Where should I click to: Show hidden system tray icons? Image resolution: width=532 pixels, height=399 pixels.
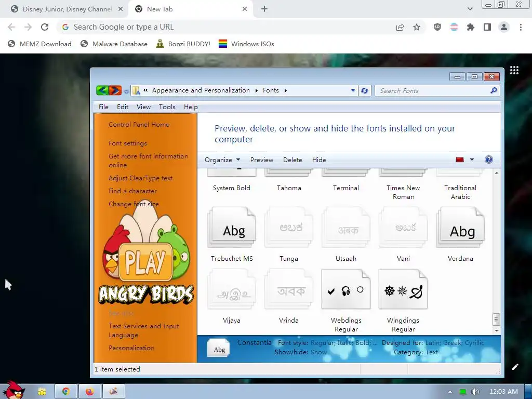click(450, 392)
